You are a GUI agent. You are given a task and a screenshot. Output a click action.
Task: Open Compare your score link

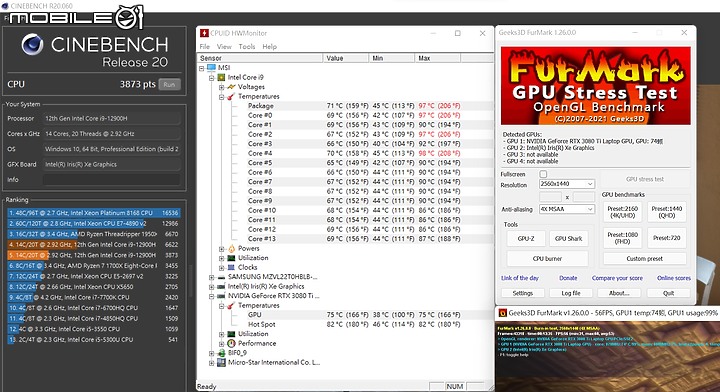click(x=617, y=278)
